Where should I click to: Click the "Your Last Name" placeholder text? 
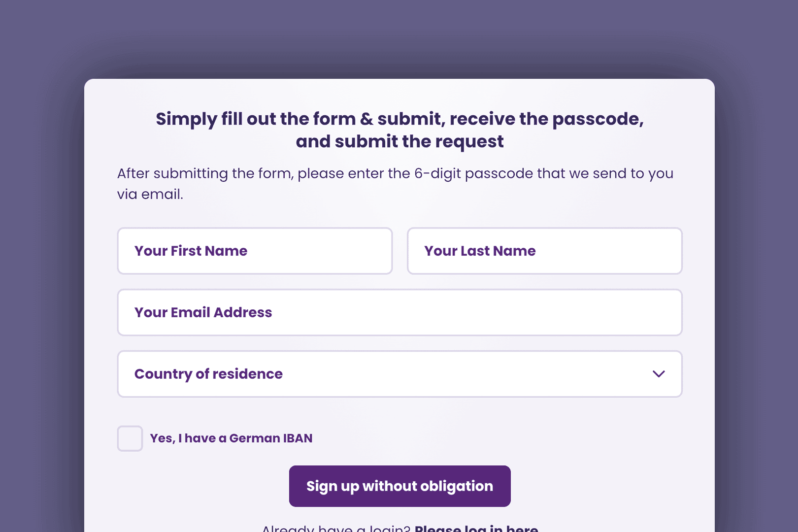point(480,251)
